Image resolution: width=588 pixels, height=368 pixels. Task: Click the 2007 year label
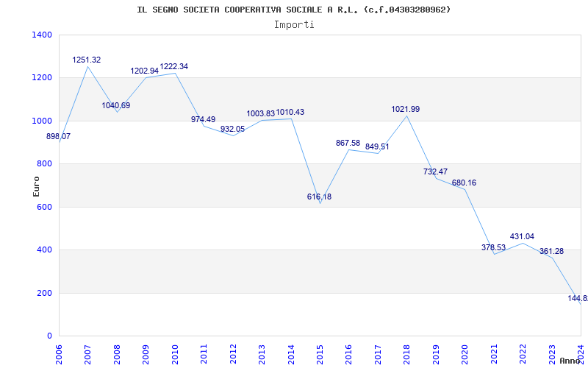click(87, 354)
